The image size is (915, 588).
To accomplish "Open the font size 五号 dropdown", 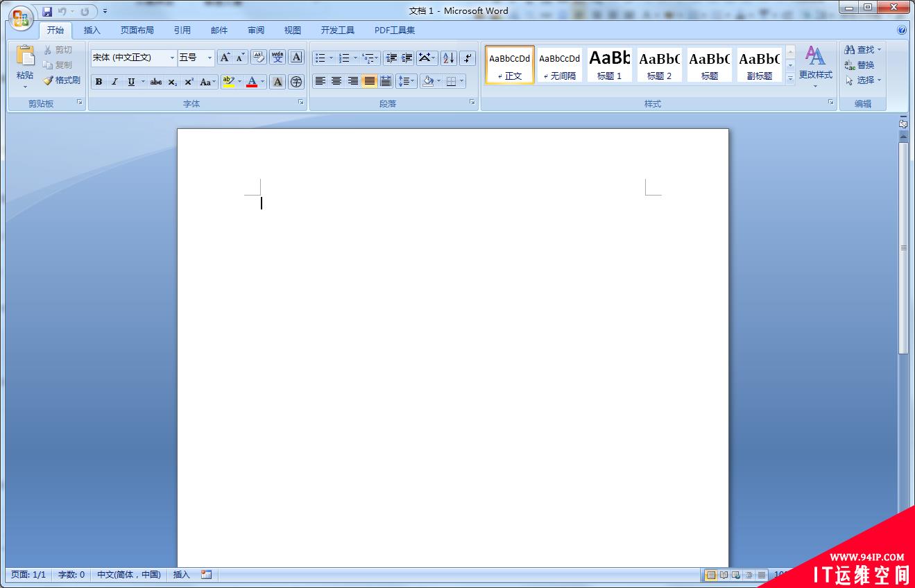I will (x=210, y=58).
